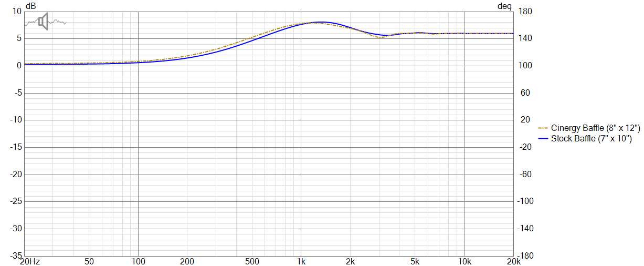The height and width of the screenshot is (266, 644).
Task: Click the dB axis unit label
Action: (x=30, y=6)
